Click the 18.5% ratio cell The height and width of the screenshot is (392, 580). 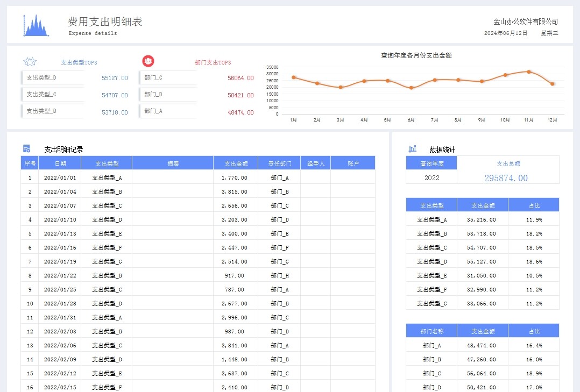(x=534, y=247)
